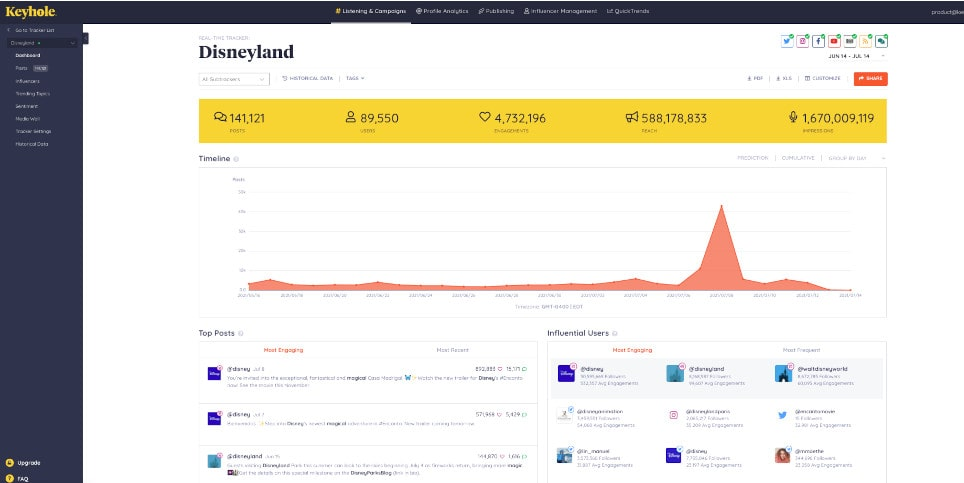Open Tracker Settings in the sidebar
The width and height of the screenshot is (964, 483).
click(33, 132)
